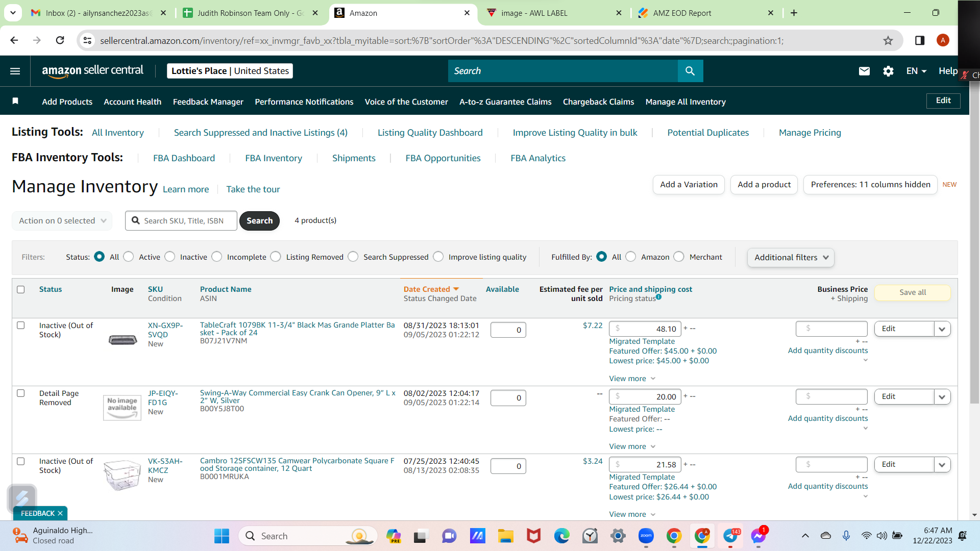Open the Seller Central hamburger menu
The height and width of the screenshot is (551, 980).
(15, 71)
